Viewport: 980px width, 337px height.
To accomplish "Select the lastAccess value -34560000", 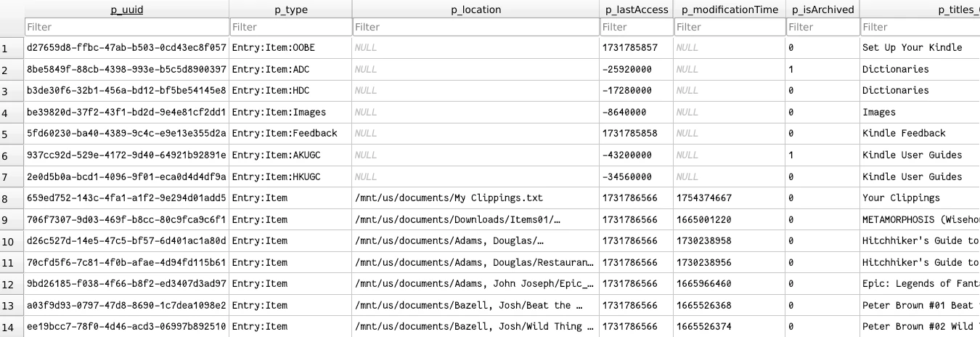I will point(637,176).
